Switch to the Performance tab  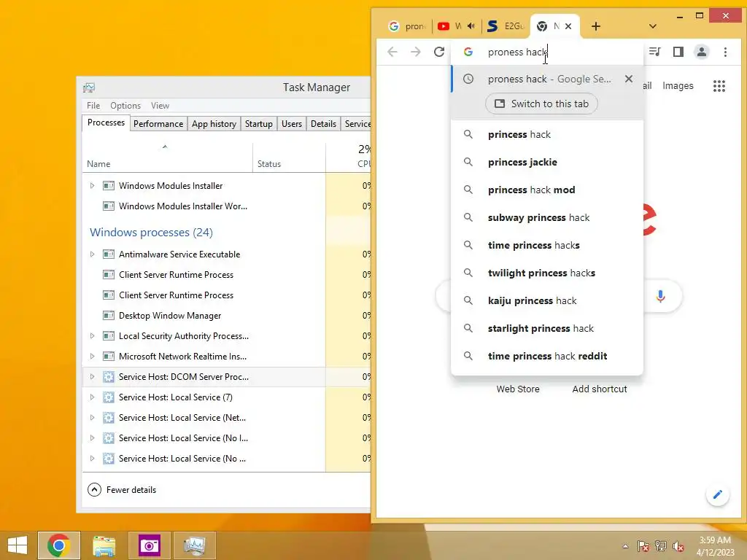pos(158,124)
